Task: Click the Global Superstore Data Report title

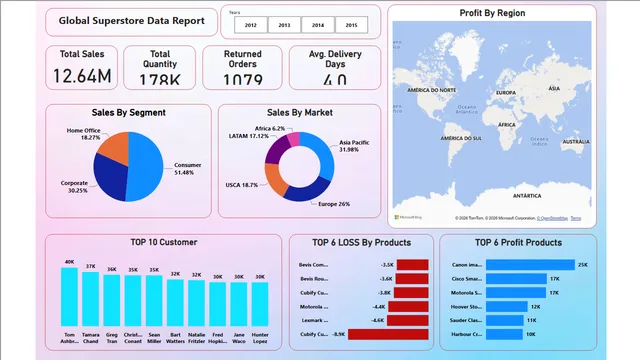Action: (x=131, y=21)
